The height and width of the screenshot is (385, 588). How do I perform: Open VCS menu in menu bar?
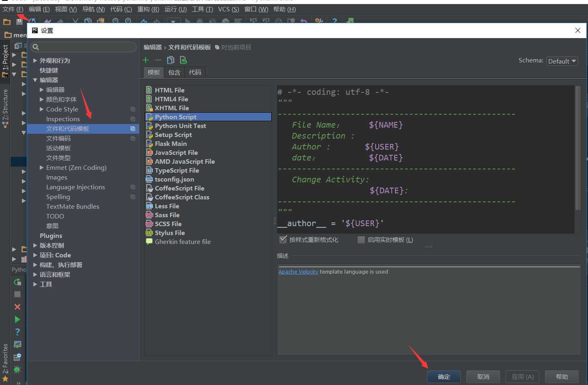pos(229,9)
